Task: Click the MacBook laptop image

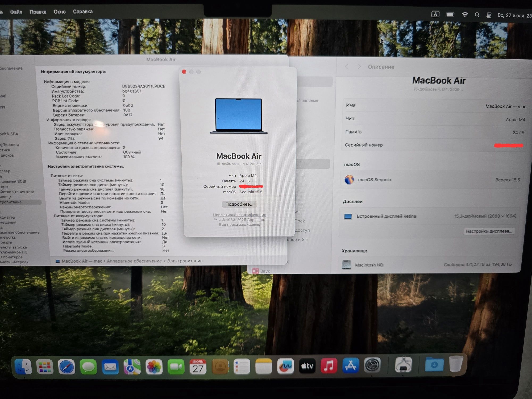Action: click(x=239, y=116)
